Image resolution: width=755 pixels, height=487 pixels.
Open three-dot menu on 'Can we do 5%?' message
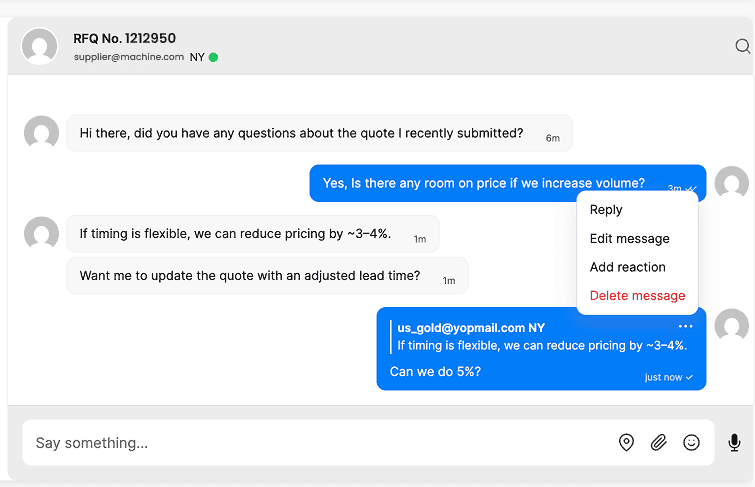tap(685, 326)
